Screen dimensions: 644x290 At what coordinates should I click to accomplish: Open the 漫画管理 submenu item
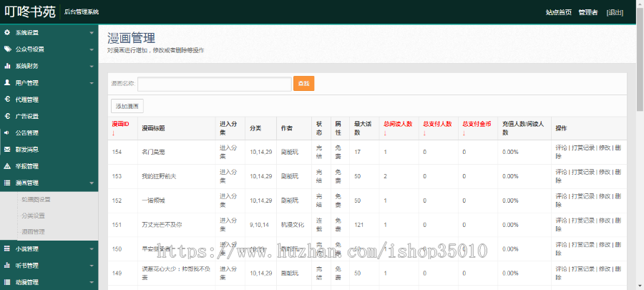point(33,232)
